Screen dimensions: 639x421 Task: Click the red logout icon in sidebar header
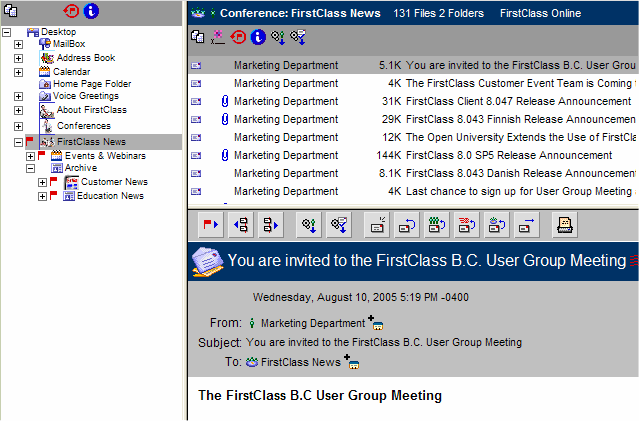point(71,12)
